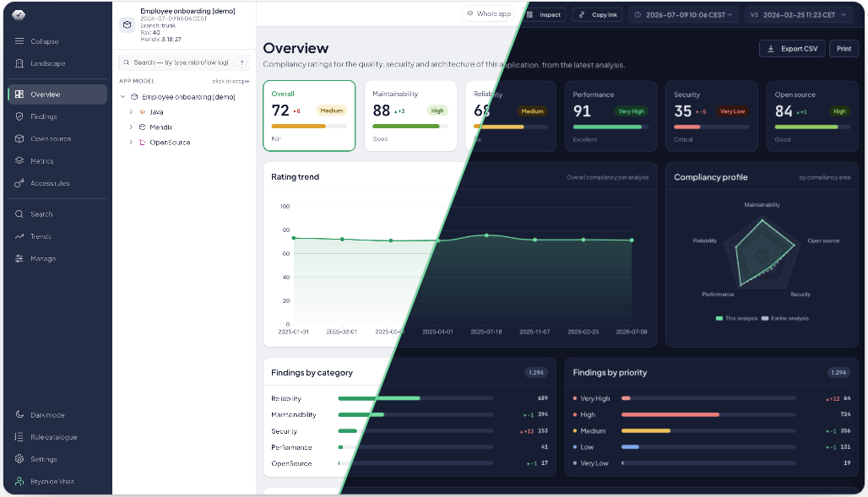This screenshot has height=497, width=868.
Task: Click the Access rules key icon
Action: pos(19,183)
